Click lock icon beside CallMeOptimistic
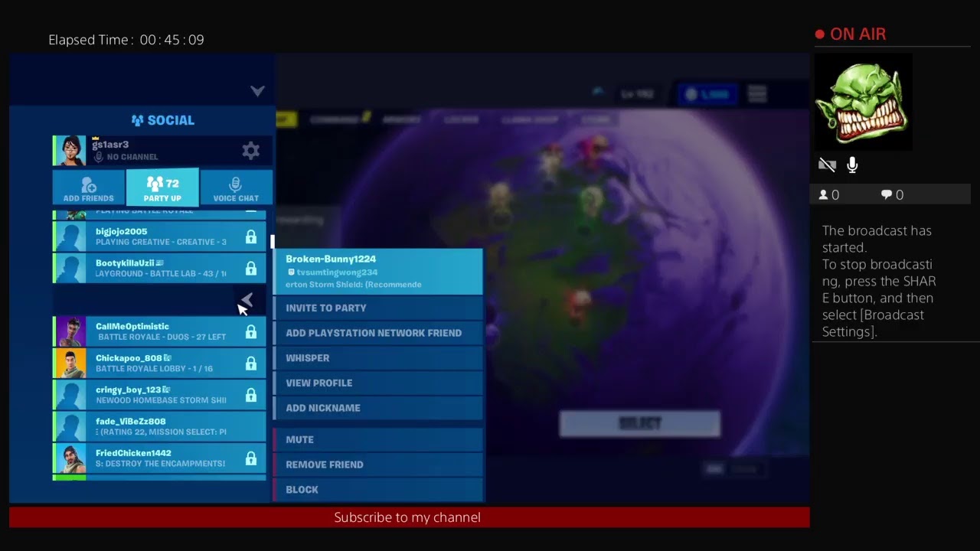Image resolution: width=980 pixels, height=551 pixels. [250, 332]
